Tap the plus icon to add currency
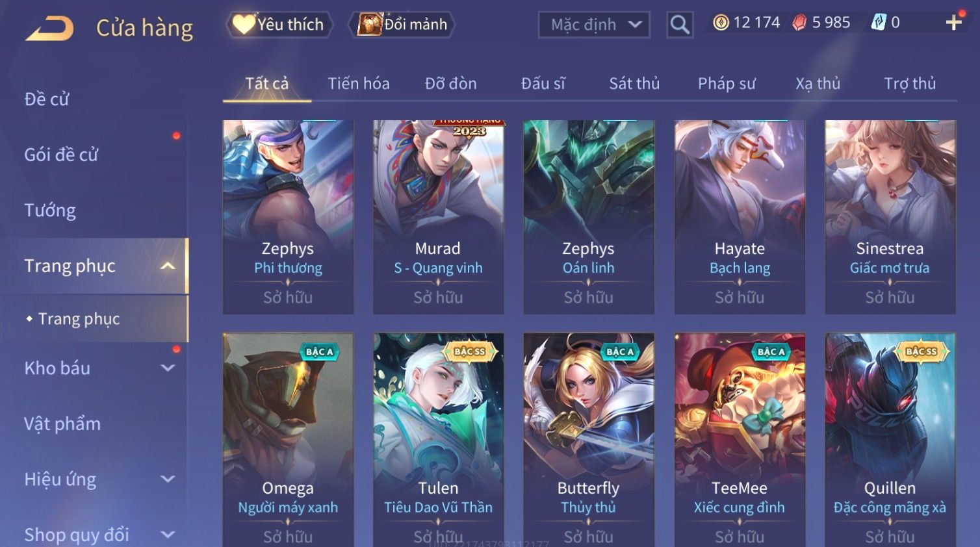This screenshot has width=980, height=547. [953, 23]
